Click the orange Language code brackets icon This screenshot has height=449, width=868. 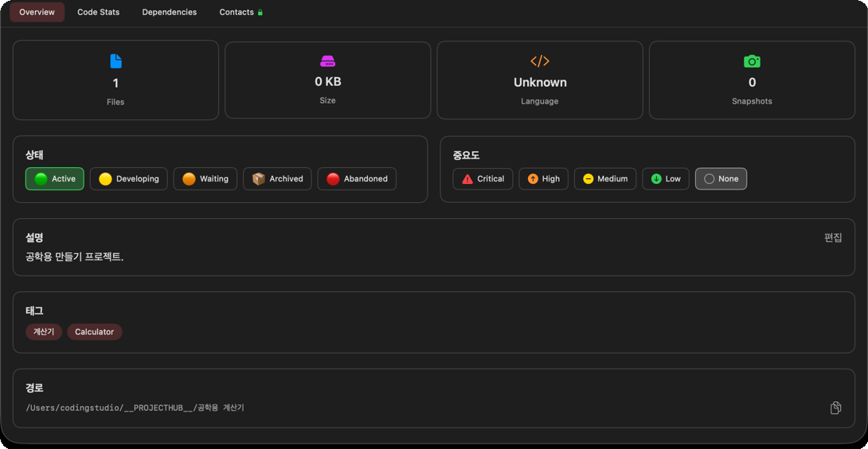540,61
